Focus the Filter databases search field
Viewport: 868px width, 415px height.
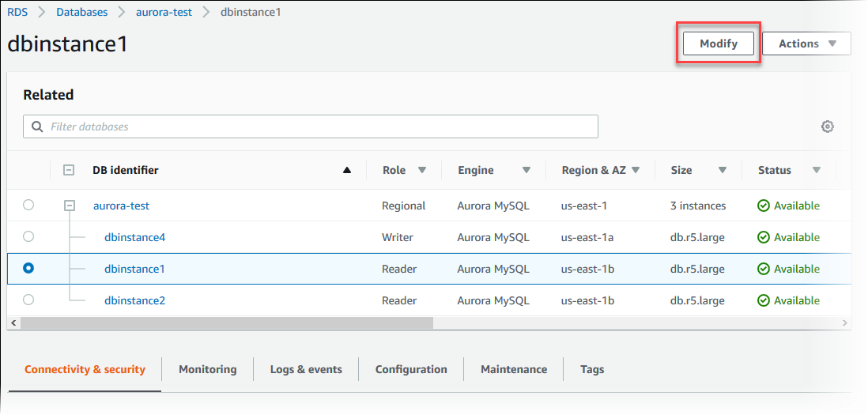pos(316,126)
